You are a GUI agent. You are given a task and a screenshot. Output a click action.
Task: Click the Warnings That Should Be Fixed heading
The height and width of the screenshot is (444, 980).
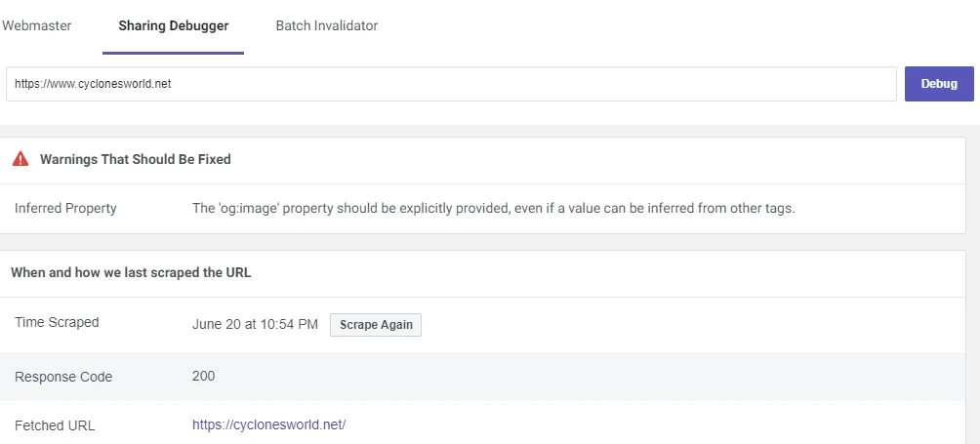(135, 159)
